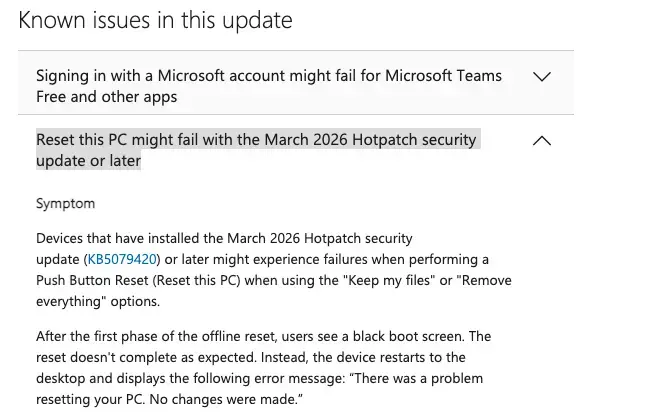Collapse the Reset this PC issue chevron
Image resolution: width=664 pixels, height=415 pixels.
click(x=542, y=141)
